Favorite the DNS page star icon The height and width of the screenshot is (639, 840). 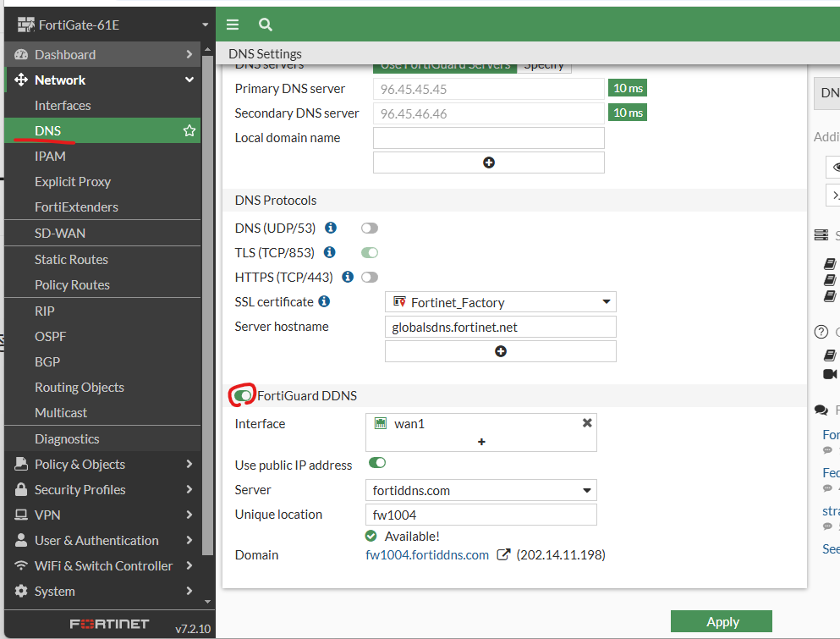pos(189,130)
